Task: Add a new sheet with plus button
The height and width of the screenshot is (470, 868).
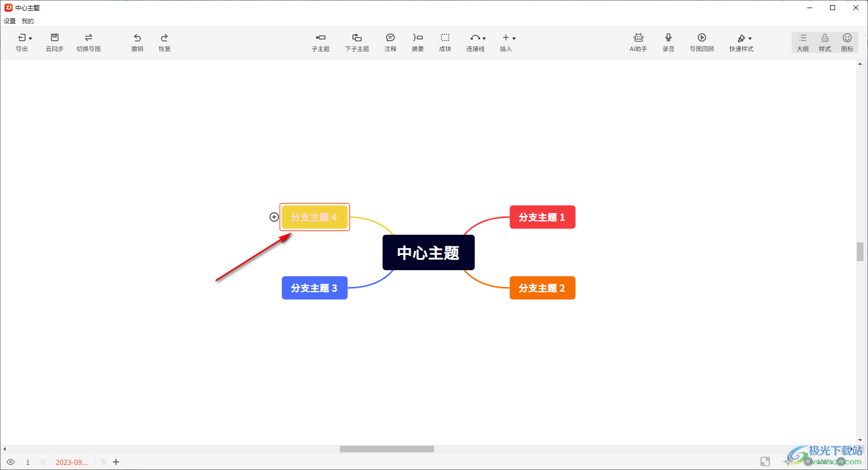Action: click(x=116, y=462)
